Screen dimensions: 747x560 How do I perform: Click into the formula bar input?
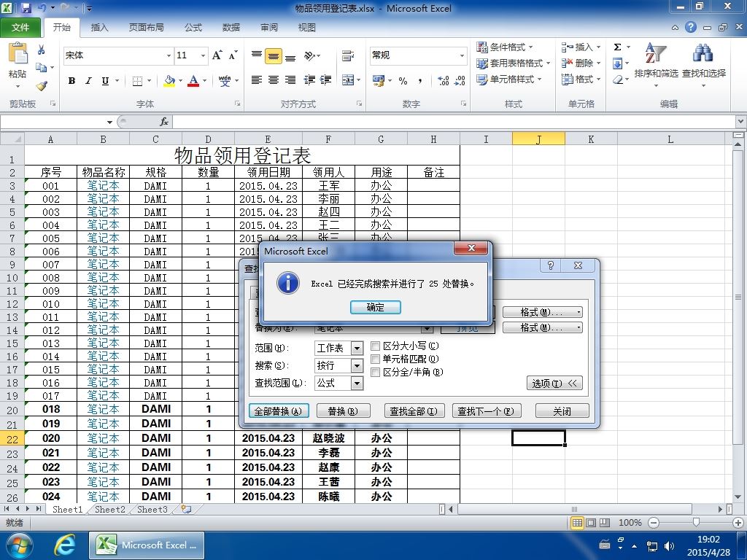(x=454, y=122)
